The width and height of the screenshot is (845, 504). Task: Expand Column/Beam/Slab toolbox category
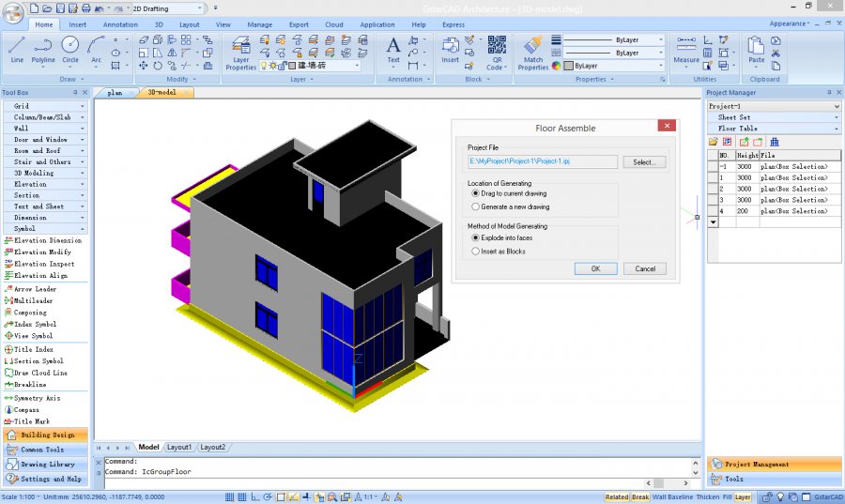coord(45,116)
